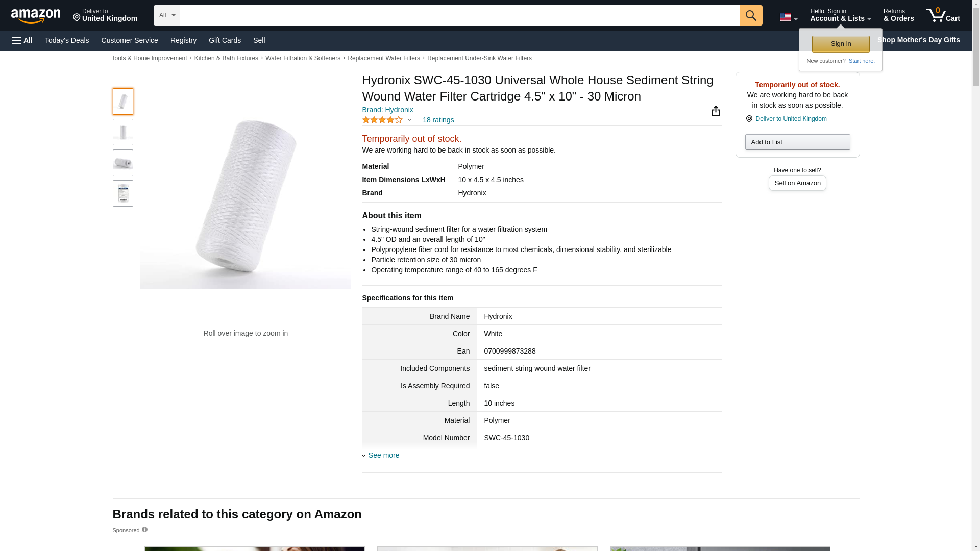Open the 18 ratings link
Screen dimensions: 980x551
pos(438,120)
